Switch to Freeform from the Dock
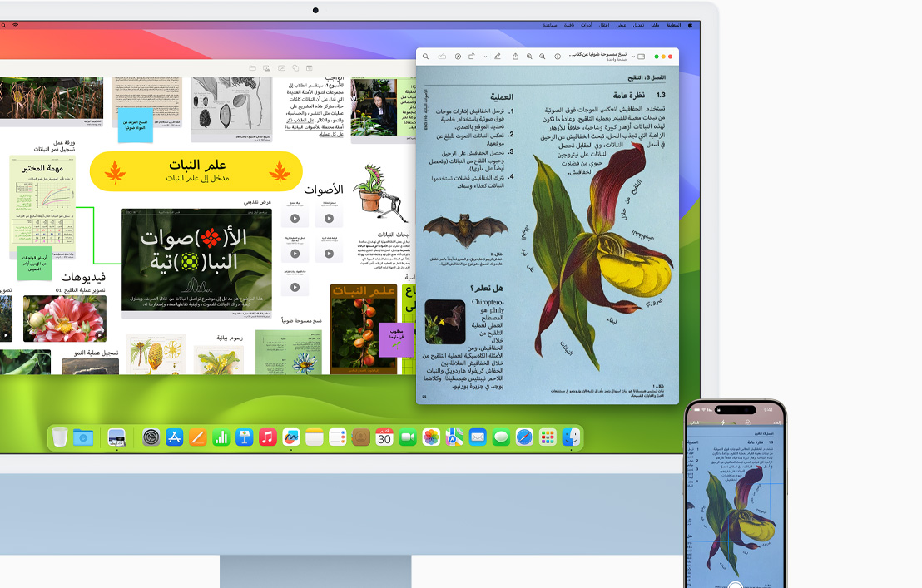Screen dimensions: 922x588 pyautogui.click(x=291, y=437)
